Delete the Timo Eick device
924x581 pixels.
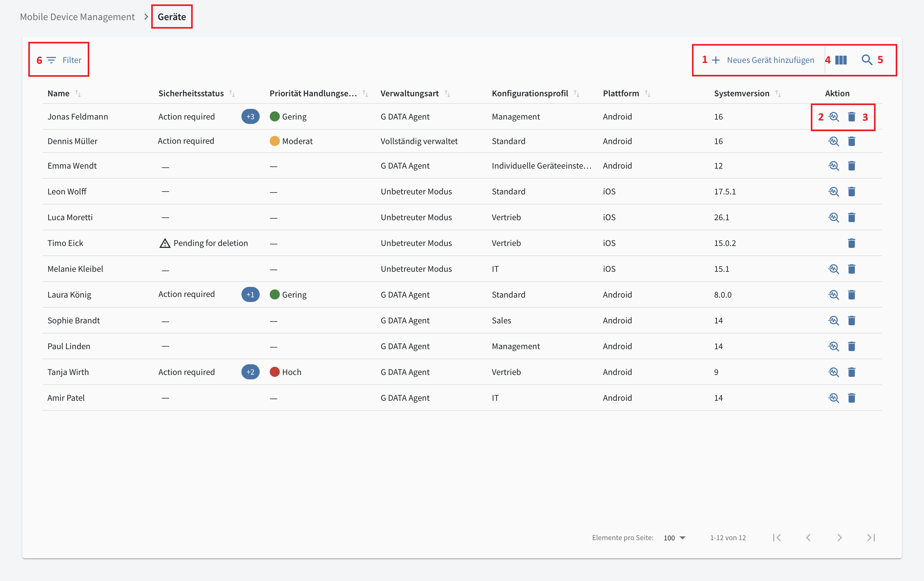tap(851, 243)
